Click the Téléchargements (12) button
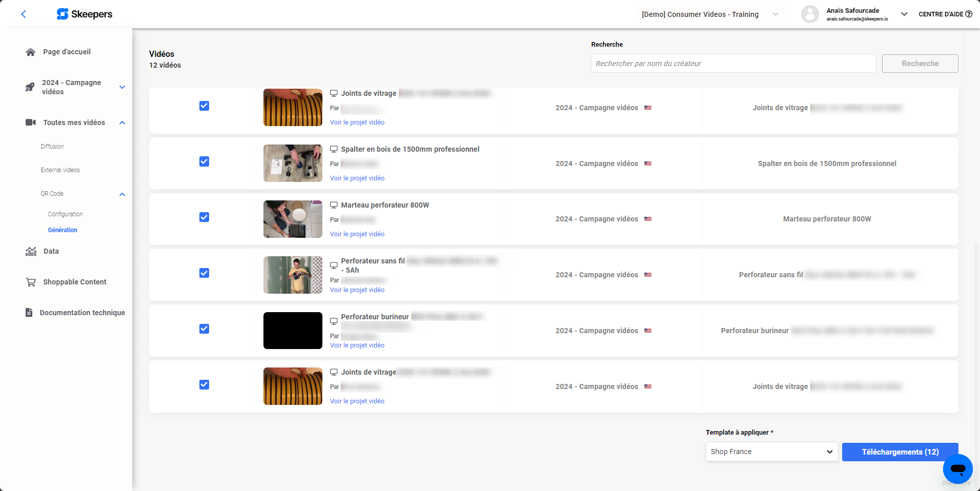 (900, 452)
